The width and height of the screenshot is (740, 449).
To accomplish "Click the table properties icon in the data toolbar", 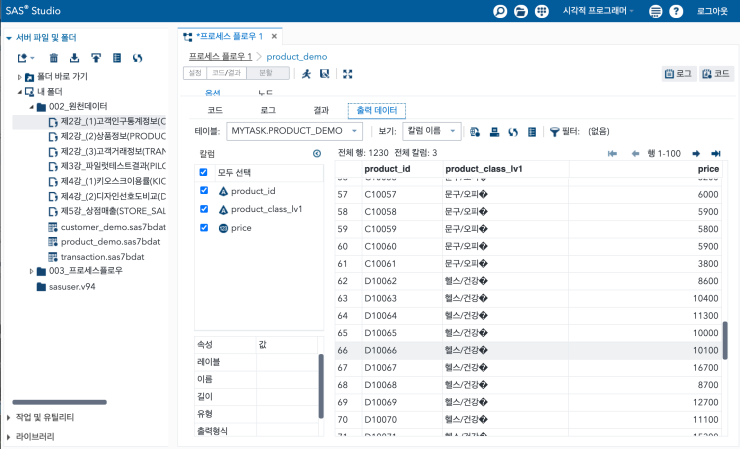I will click(x=532, y=132).
